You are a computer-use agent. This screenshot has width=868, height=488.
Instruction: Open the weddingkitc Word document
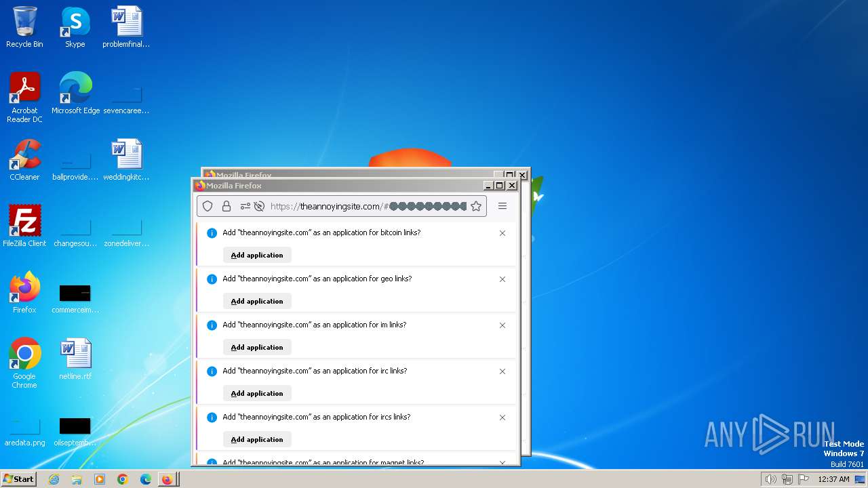pos(126,160)
